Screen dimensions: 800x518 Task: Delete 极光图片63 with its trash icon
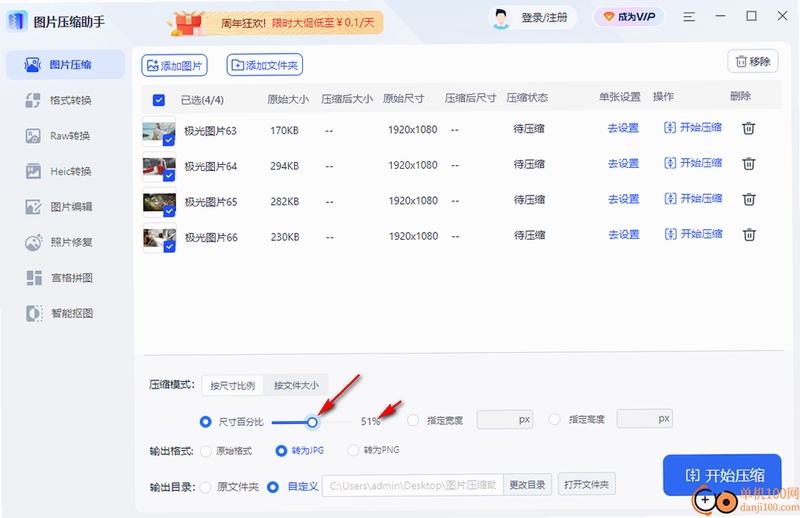[x=748, y=128]
